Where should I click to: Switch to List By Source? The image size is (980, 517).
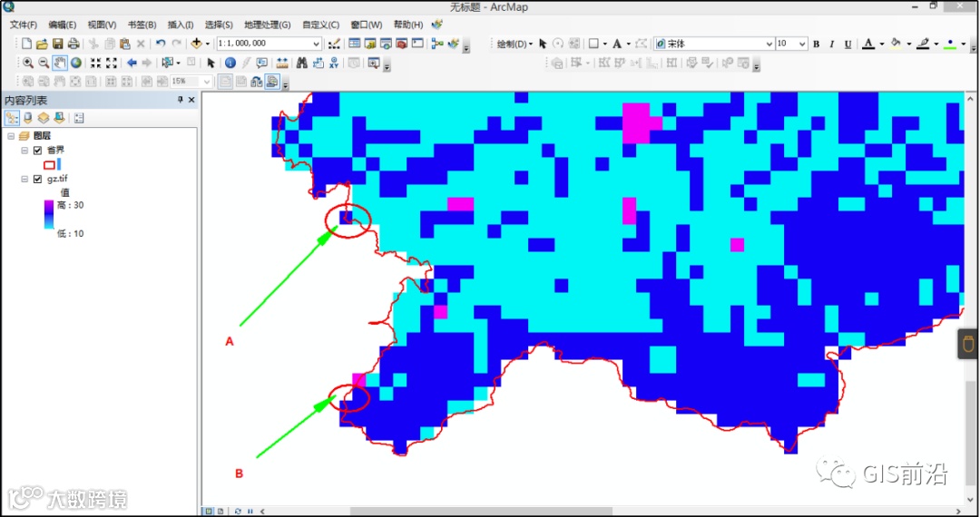coord(27,118)
